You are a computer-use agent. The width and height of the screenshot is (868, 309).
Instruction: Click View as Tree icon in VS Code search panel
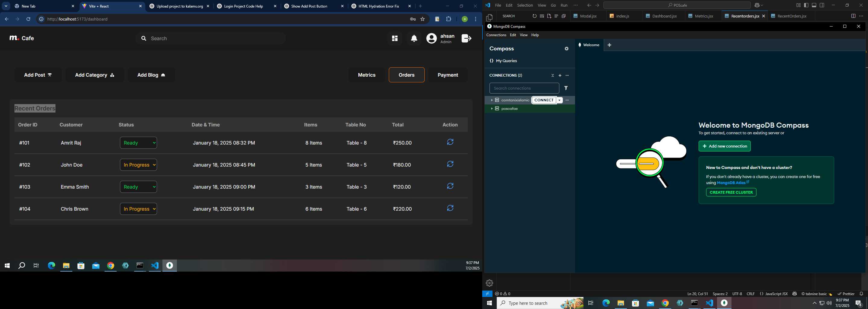(556, 16)
